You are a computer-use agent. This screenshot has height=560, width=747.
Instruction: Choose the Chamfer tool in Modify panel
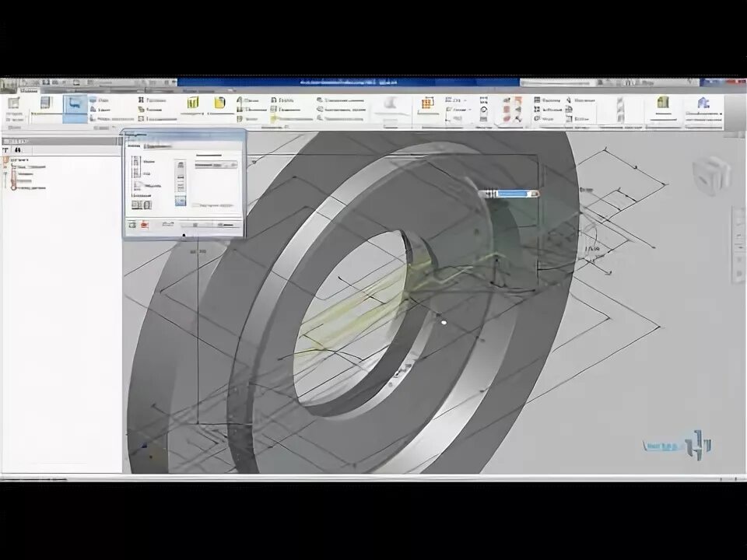[x=247, y=100]
